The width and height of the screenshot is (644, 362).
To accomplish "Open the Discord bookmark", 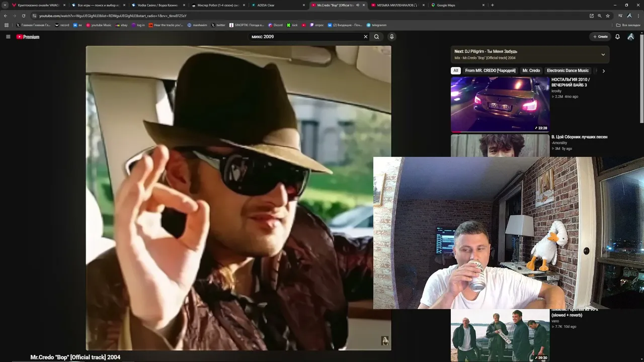I will click(275, 25).
